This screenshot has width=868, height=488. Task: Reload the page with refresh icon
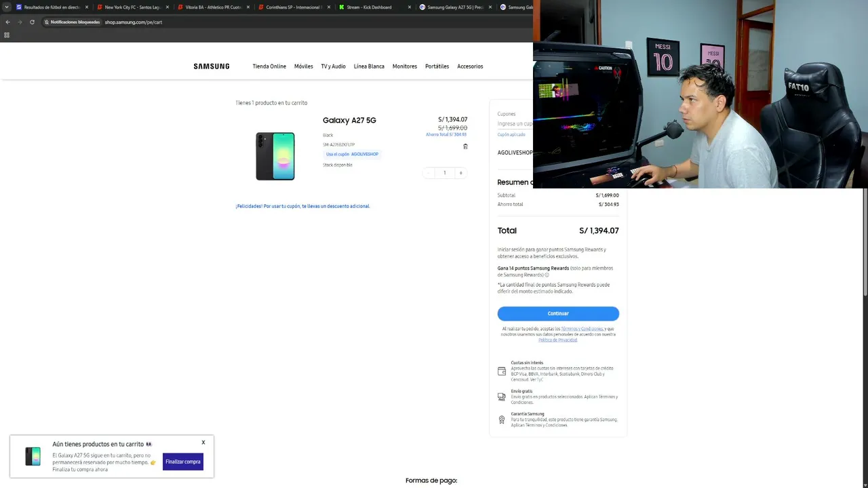(32, 22)
